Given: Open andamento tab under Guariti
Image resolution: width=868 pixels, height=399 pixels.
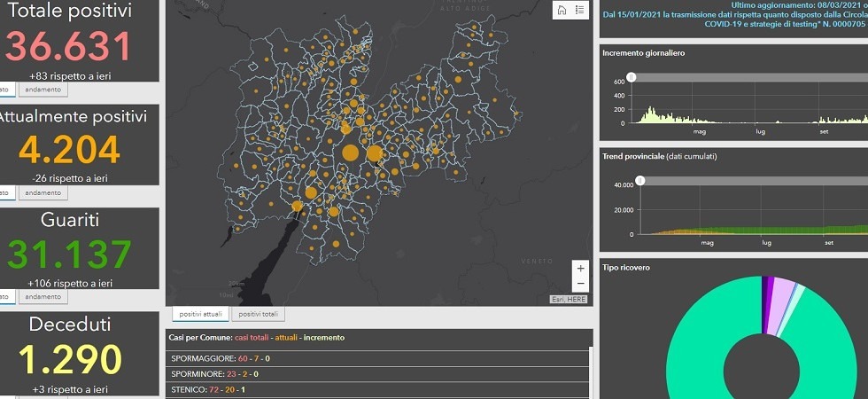Looking at the screenshot, I should click(43, 296).
